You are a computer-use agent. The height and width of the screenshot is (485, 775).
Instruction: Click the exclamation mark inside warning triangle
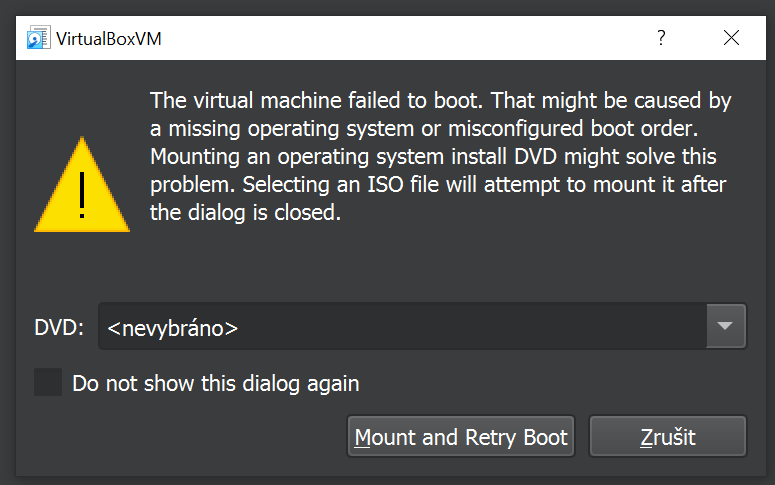pos(82,195)
